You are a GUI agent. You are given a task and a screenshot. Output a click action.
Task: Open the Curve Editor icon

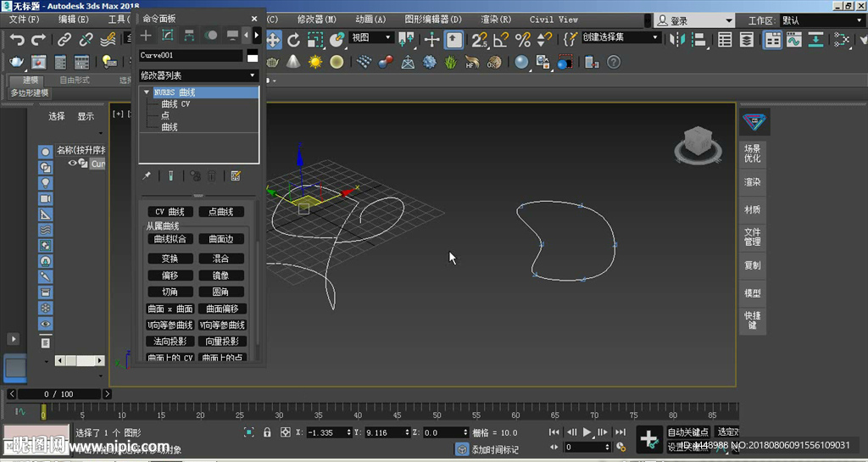793,40
